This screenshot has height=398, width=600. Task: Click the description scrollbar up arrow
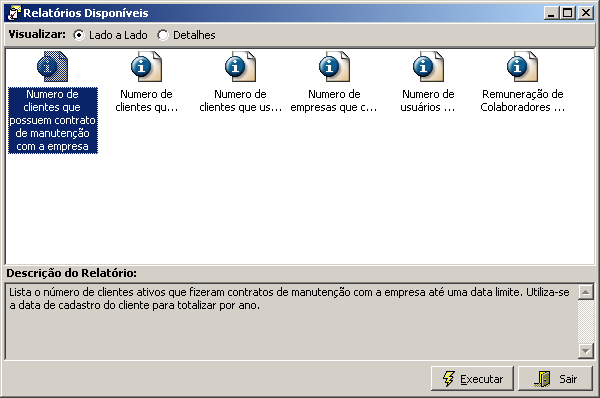pyautogui.click(x=585, y=292)
